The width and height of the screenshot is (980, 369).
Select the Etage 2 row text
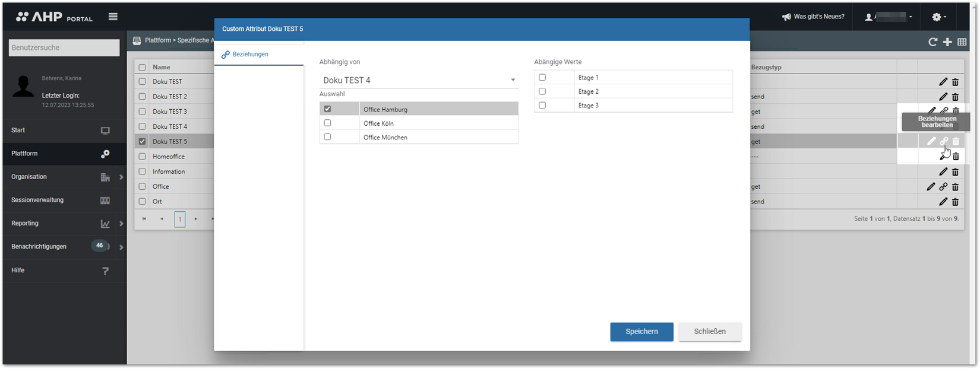[x=589, y=91]
